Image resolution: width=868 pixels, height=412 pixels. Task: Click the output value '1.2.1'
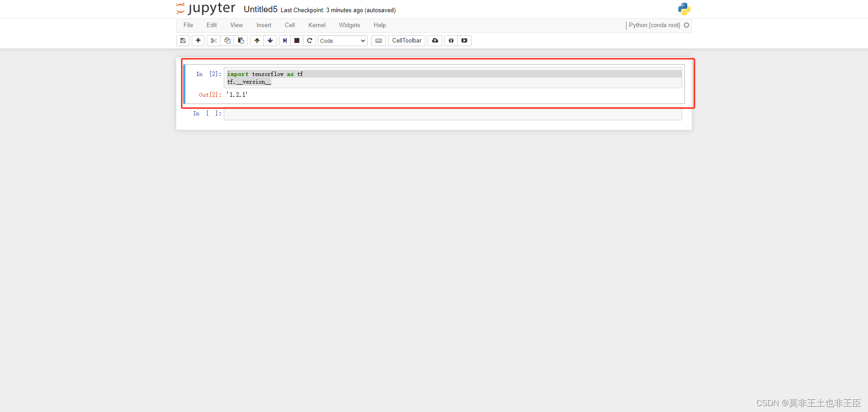click(x=237, y=95)
